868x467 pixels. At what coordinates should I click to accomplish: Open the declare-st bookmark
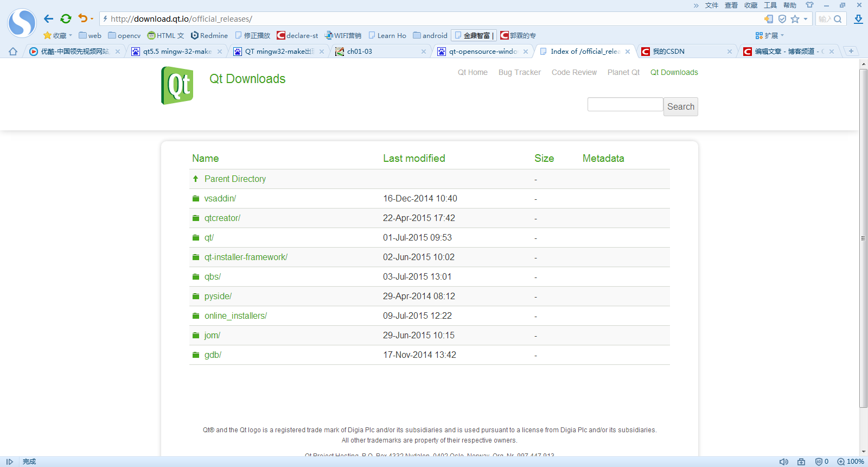(297, 35)
